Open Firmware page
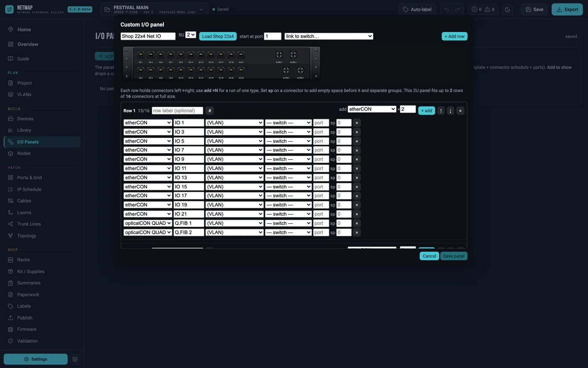588x368 pixels. (x=42, y=329)
